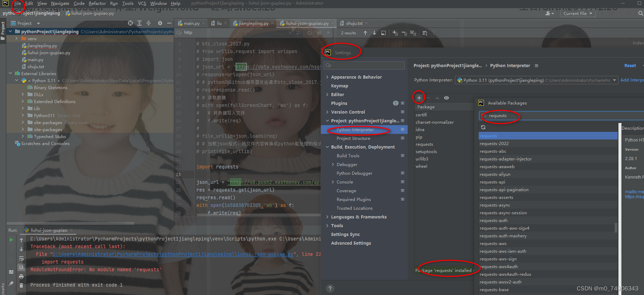Switch to jianglepiing.py editor tab
This screenshot has height=295, width=644.
(253, 23)
